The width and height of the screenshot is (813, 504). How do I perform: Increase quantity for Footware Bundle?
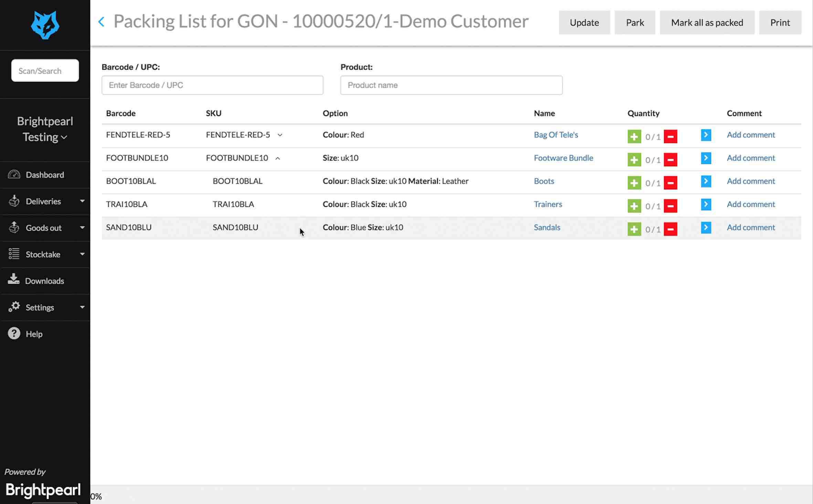634,159
